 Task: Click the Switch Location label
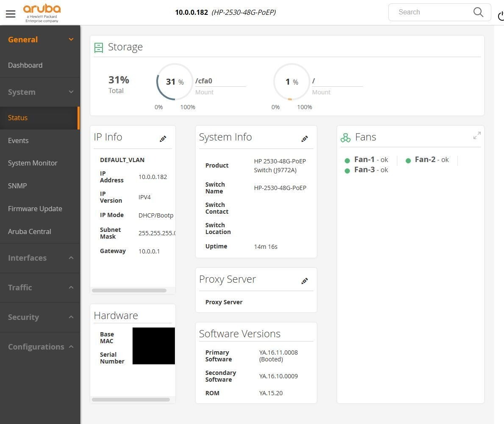(x=218, y=229)
